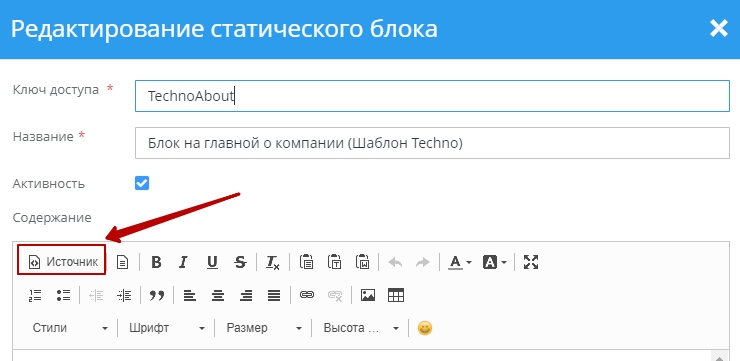This screenshot has height=361, width=740.
Task: Open the text color picker
Action: 460,262
